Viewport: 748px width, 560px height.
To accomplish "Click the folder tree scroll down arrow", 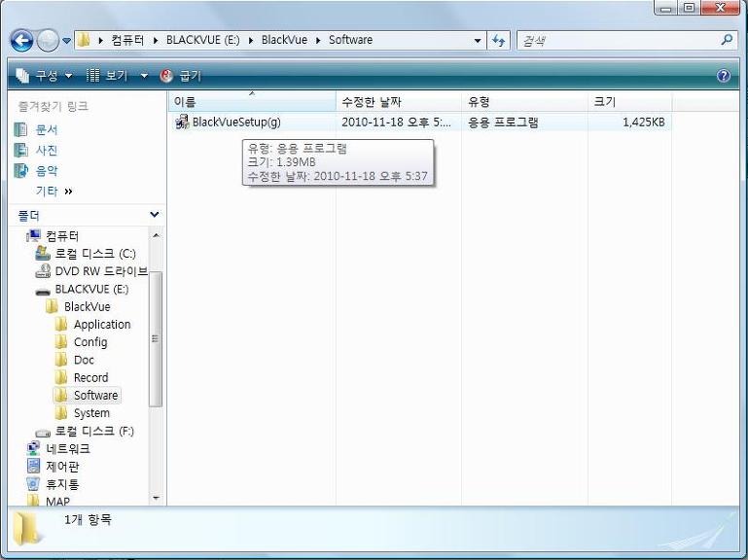I will point(156,498).
